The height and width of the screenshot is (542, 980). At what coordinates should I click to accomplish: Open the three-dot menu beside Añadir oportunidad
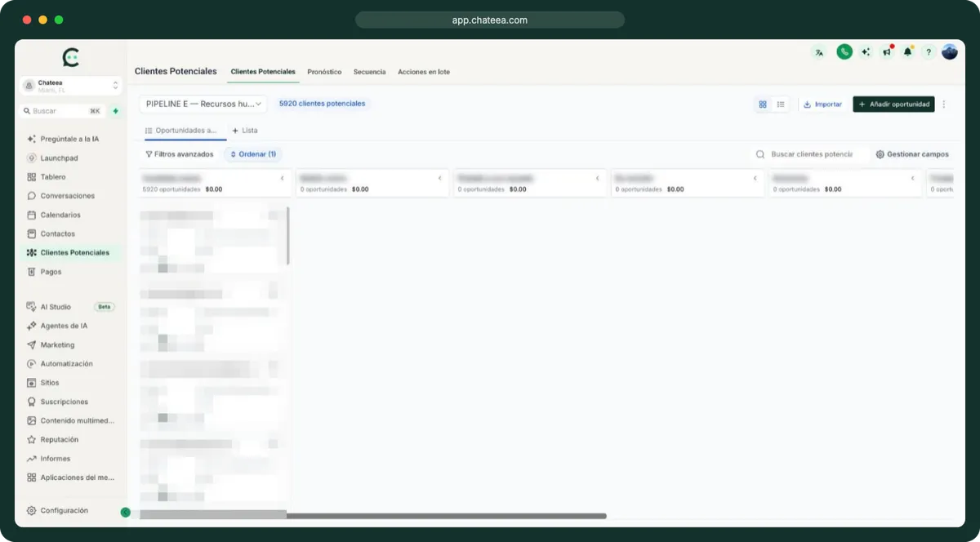(944, 104)
